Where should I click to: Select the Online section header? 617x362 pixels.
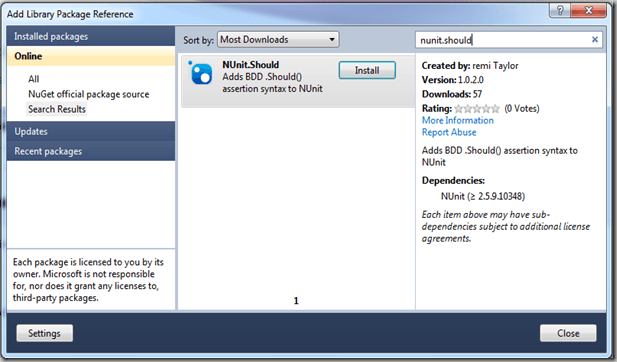(91, 56)
